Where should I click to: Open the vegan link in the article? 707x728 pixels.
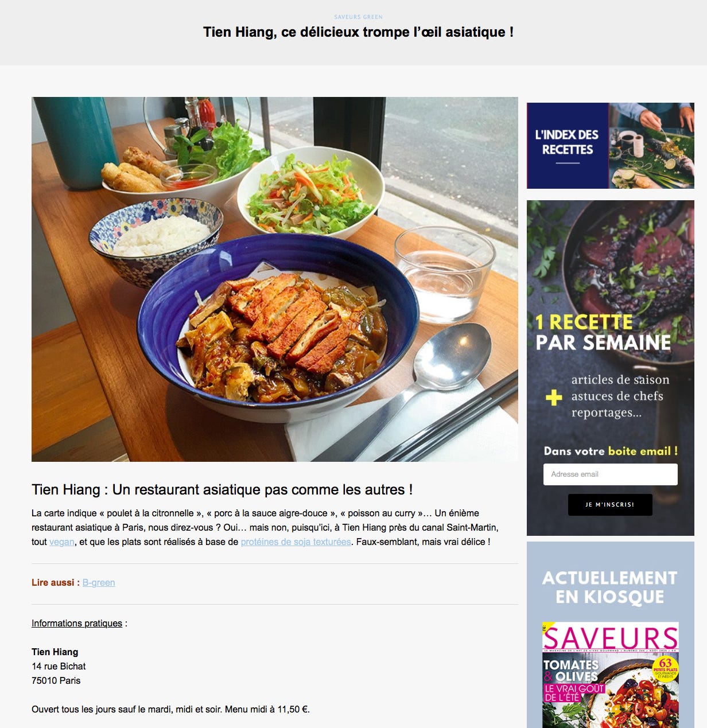(62, 542)
